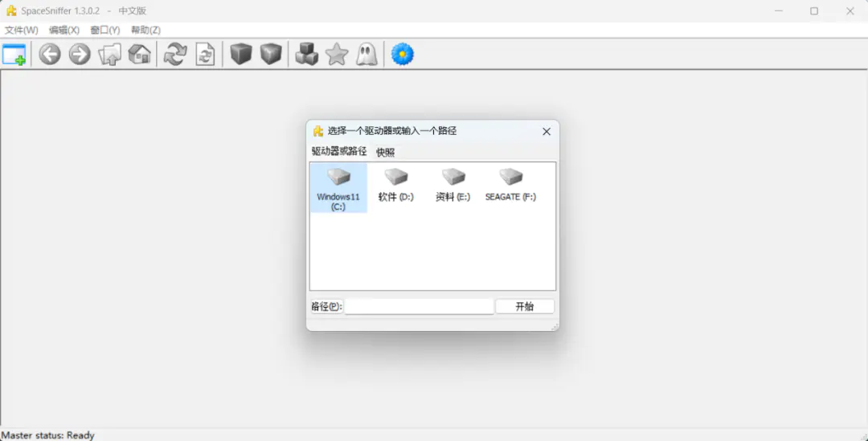Screen dimensions: 868x441
Task: Click the New View toolbar icon
Action: [x=14, y=55]
